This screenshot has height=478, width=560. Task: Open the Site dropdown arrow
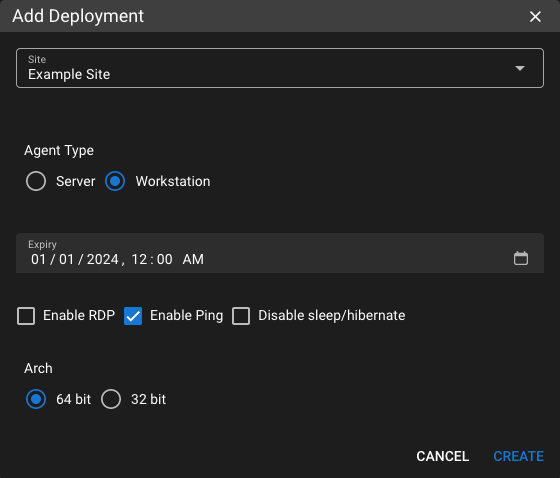coord(520,68)
